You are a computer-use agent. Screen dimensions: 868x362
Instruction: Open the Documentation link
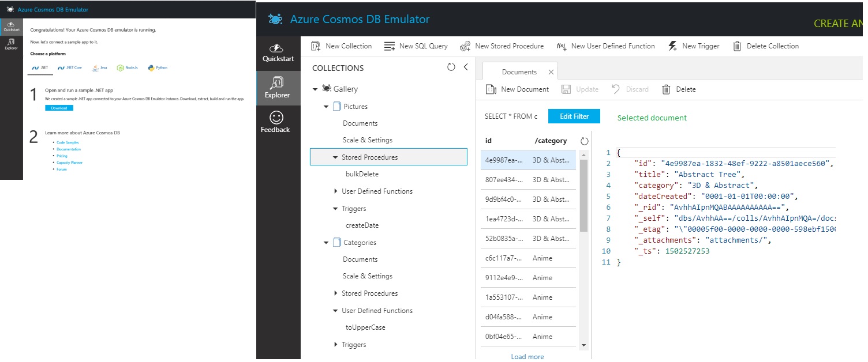click(69, 149)
